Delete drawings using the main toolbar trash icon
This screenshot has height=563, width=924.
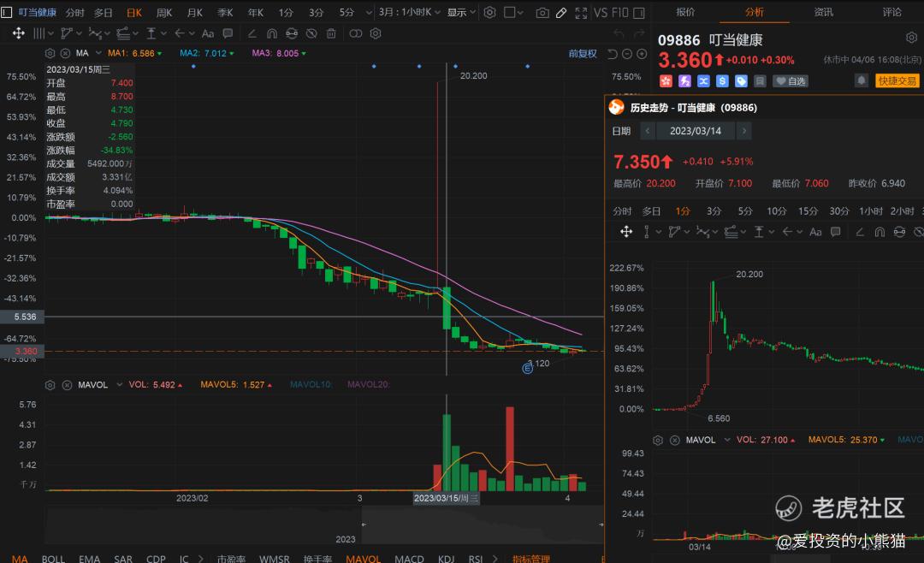(331, 33)
